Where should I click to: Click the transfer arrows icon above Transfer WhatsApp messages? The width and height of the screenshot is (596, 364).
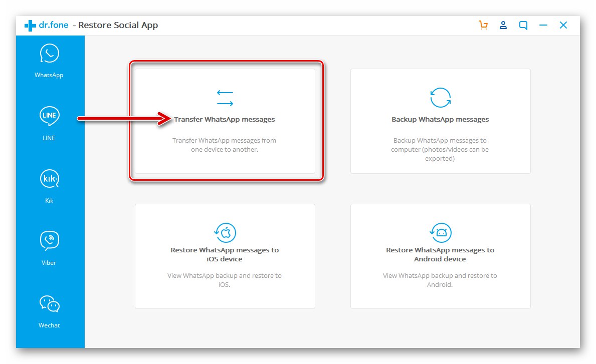point(225,98)
